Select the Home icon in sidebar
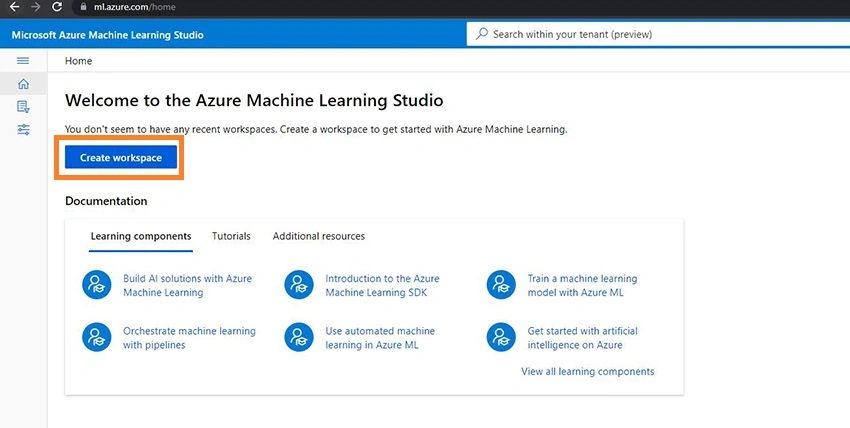 pos(23,84)
